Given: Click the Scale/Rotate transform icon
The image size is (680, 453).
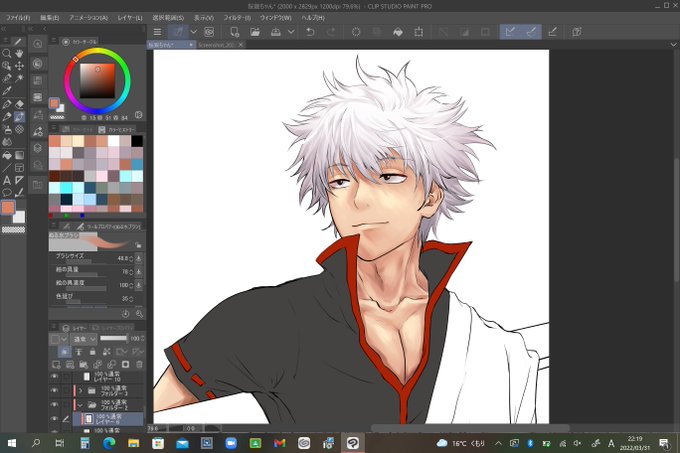Looking at the screenshot, I should [x=418, y=32].
